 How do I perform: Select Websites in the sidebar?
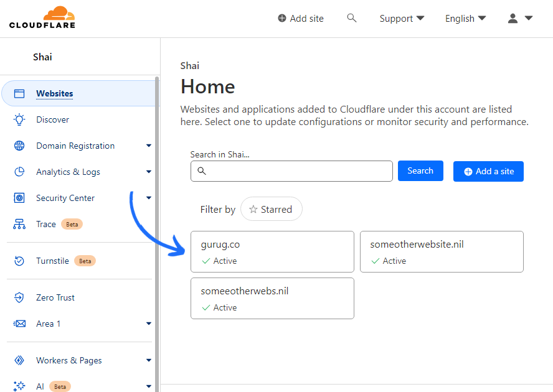(79, 93)
